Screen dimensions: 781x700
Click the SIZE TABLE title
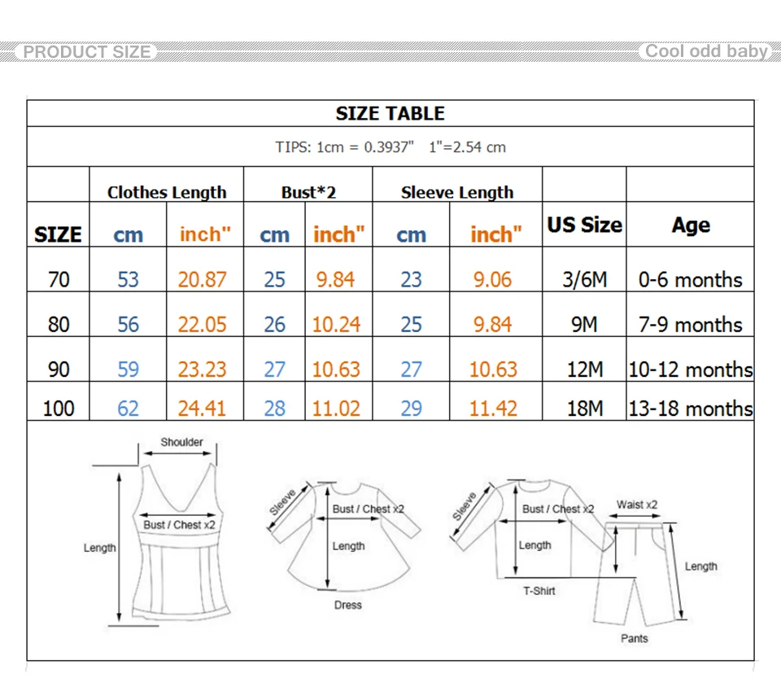tap(390, 114)
